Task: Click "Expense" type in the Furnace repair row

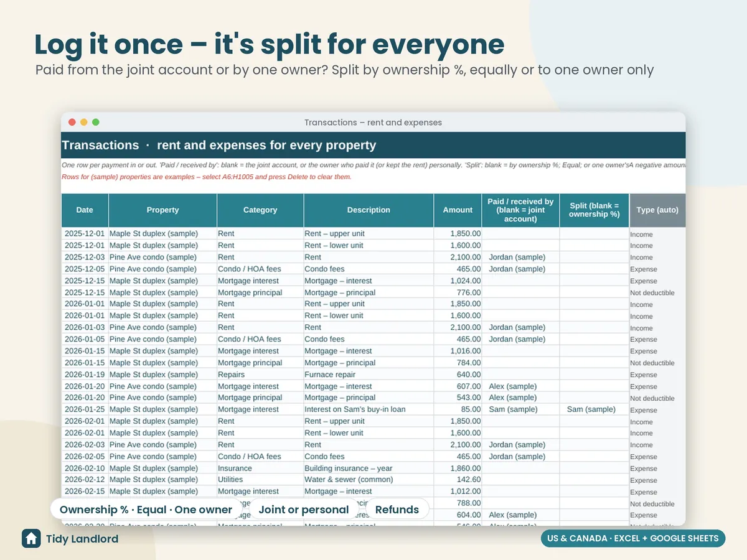Action: coord(657,375)
